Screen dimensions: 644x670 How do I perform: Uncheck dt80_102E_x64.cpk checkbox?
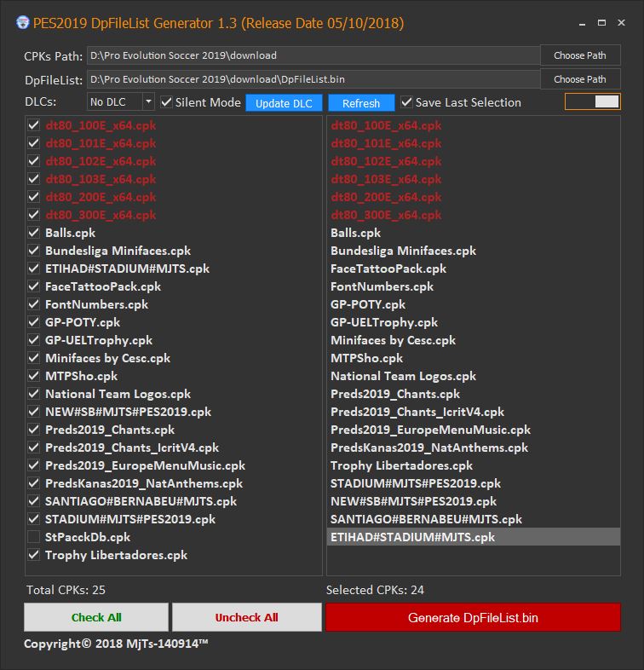pyautogui.click(x=34, y=161)
